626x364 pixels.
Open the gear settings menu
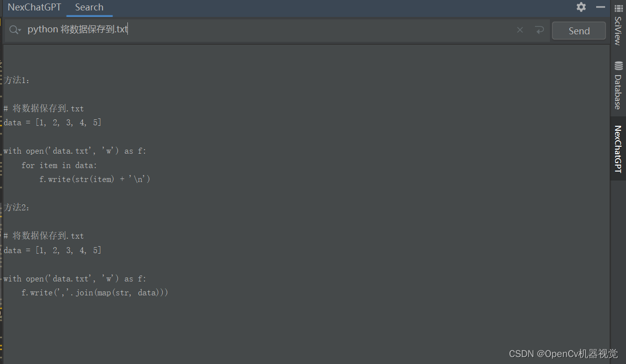[581, 7]
